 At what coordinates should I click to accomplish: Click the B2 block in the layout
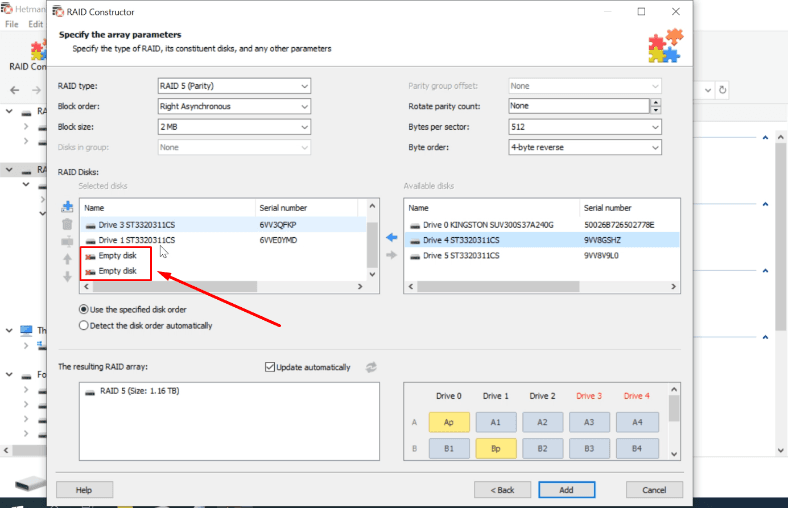(542, 448)
